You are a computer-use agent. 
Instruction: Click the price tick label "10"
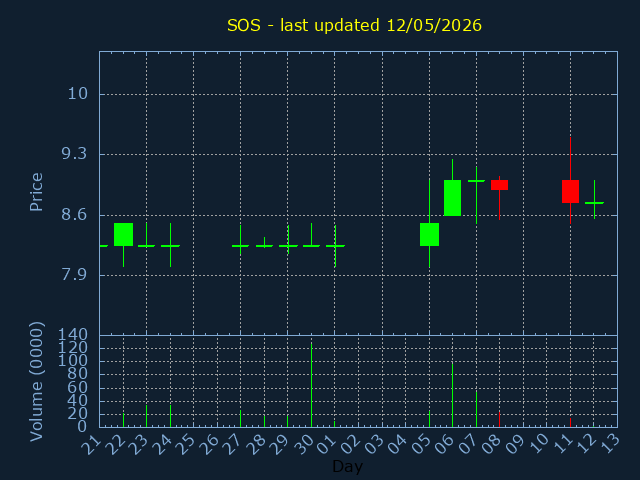(x=78, y=94)
